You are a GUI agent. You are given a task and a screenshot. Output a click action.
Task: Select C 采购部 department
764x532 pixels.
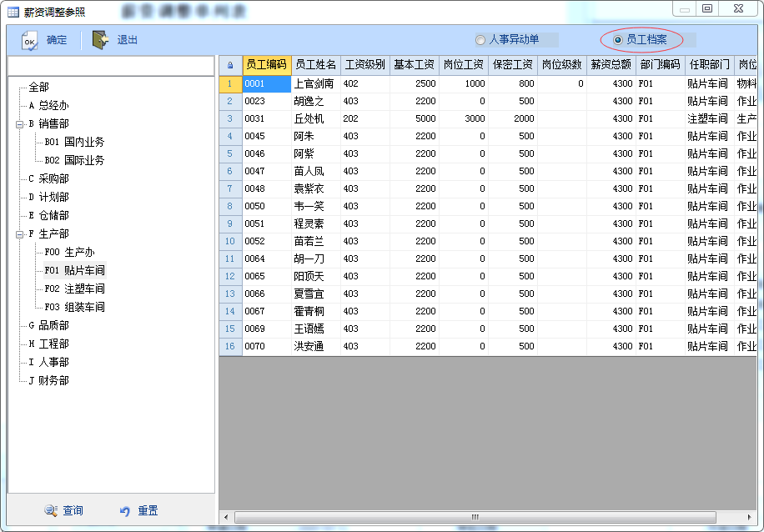[48, 178]
